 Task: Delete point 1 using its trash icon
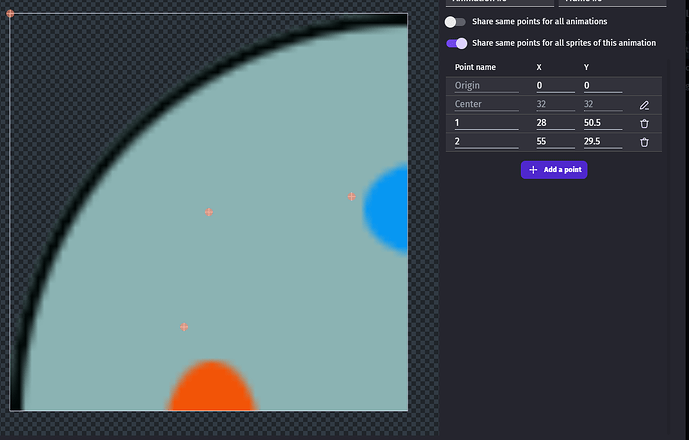644,123
